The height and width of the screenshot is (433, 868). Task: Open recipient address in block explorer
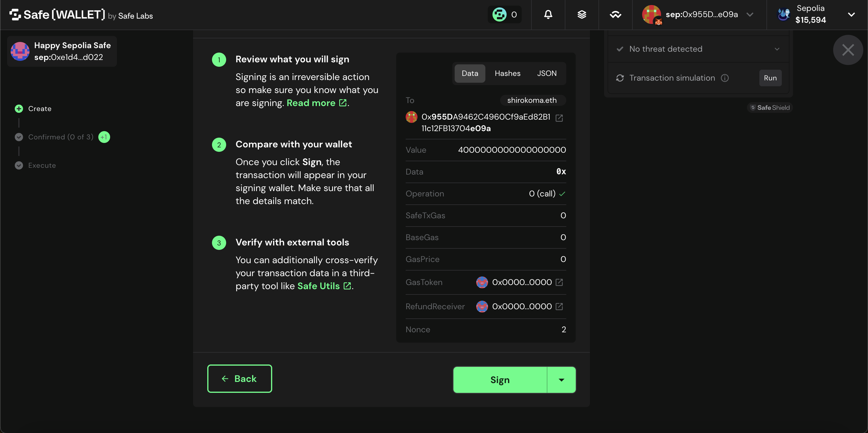[559, 118]
